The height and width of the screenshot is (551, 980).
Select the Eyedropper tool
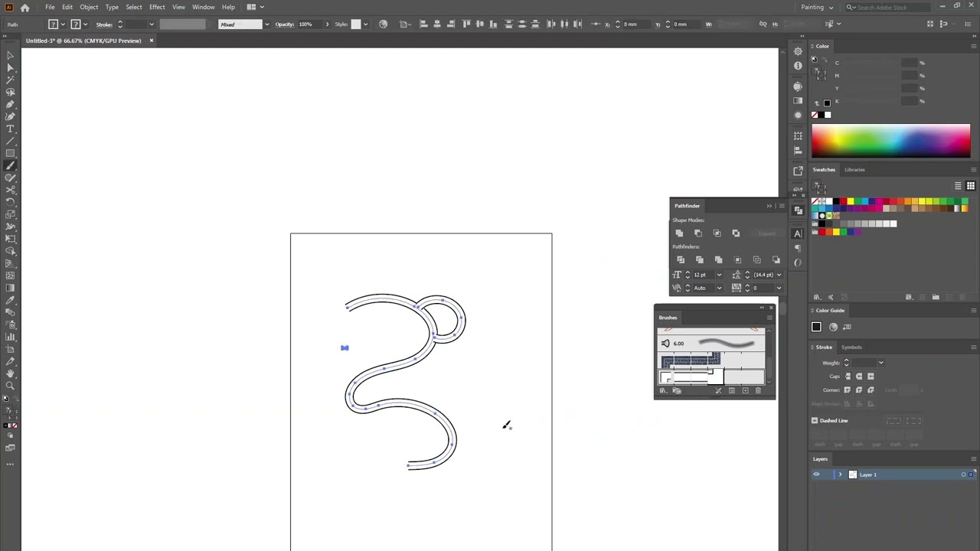(x=10, y=300)
